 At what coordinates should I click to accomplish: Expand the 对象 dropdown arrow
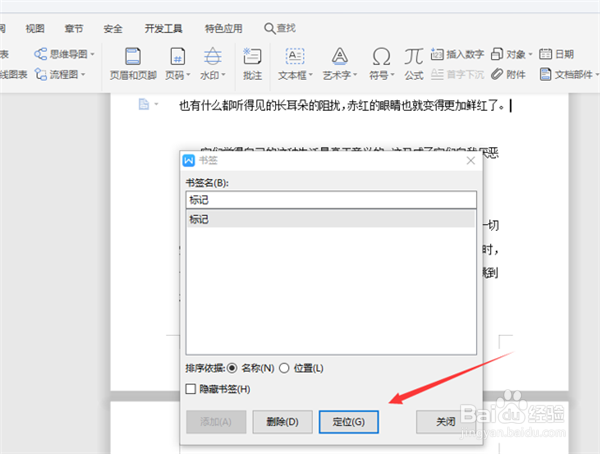pos(530,54)
